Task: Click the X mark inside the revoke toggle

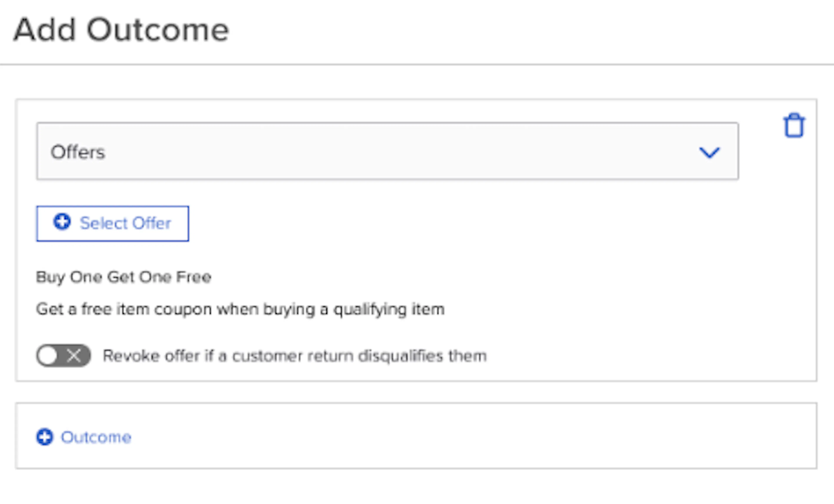Action: pyautogui.click(x=74, y=356)
